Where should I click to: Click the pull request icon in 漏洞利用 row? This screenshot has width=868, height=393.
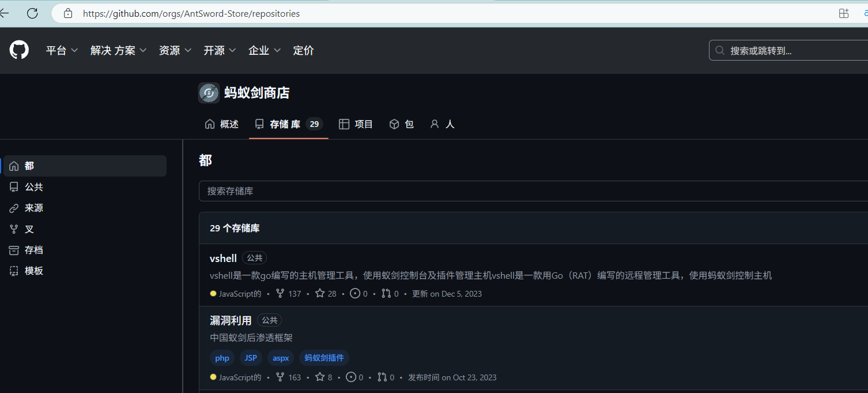(382, 377)
